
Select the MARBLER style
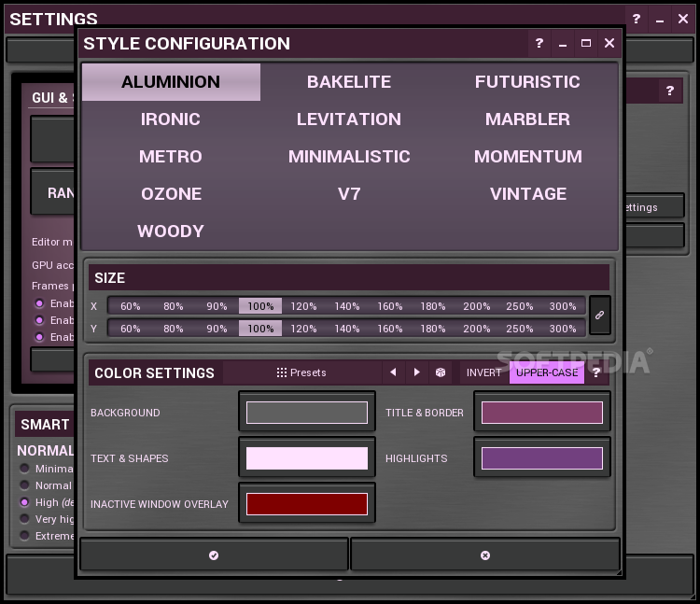527,119
